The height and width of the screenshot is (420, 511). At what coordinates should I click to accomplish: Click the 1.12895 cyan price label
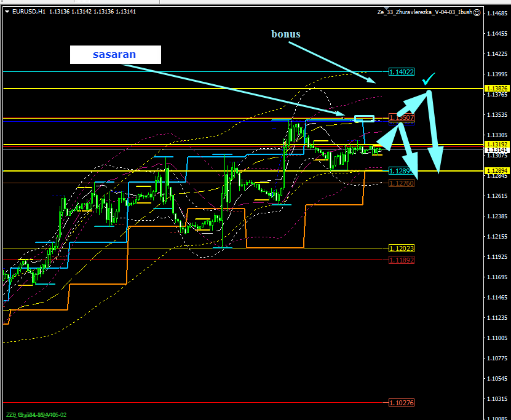click(x=401, y=171)
